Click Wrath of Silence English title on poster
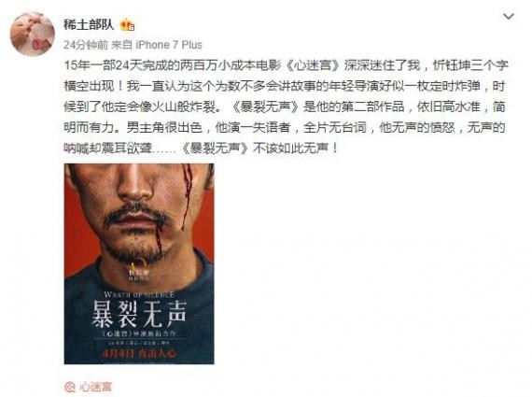This screenshot has height=397, width=532. [x=139, y=294]
